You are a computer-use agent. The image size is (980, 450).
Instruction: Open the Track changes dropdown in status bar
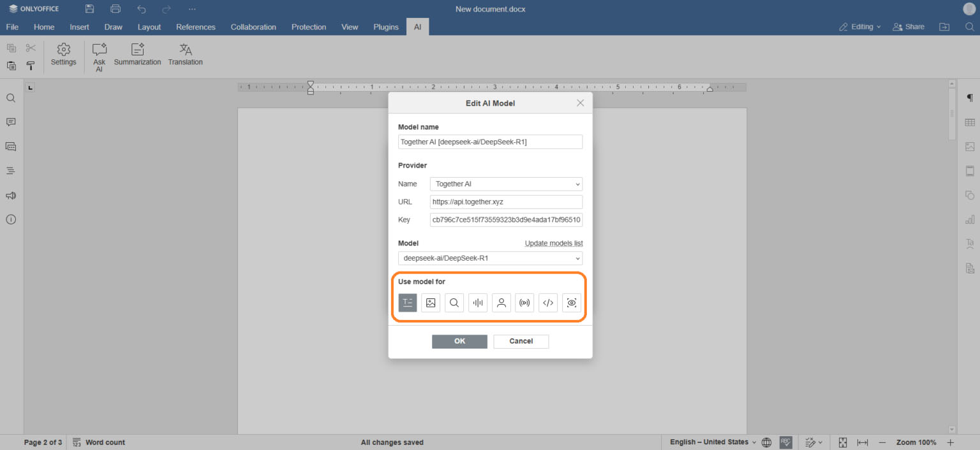[813, 442]
